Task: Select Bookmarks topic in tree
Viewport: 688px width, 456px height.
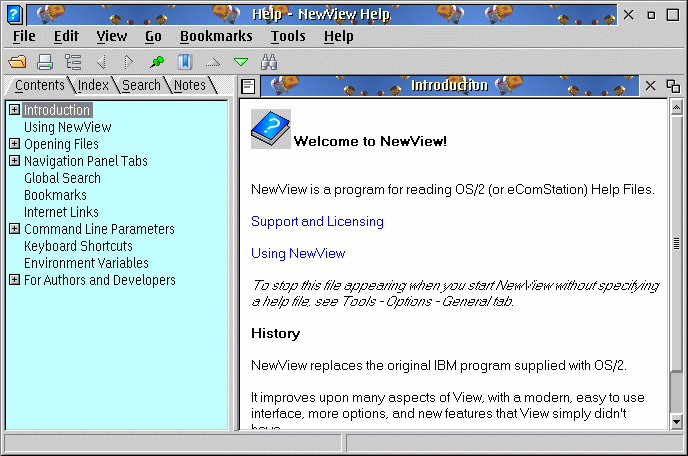Action: tap(55, 195)
